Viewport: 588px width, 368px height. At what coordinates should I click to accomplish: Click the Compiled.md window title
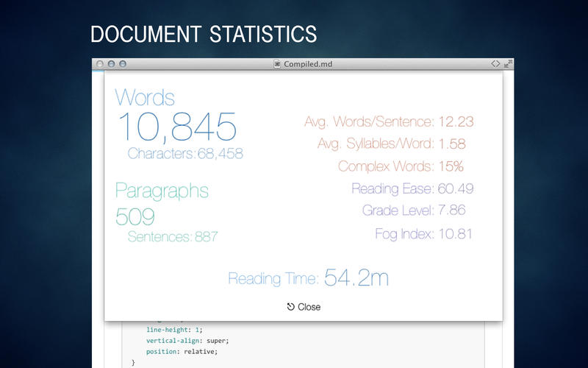pos(308,65)
